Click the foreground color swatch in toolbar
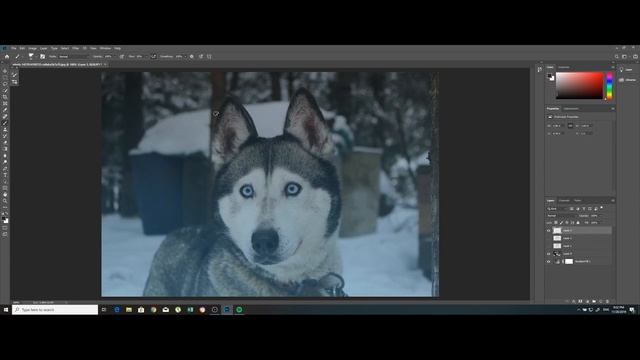The width and height of the screenshot is (640, 360). [x=4, y=218]
